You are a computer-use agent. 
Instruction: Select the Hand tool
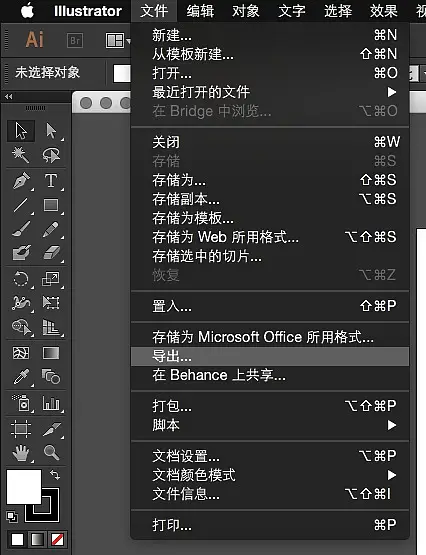point(21,453)
